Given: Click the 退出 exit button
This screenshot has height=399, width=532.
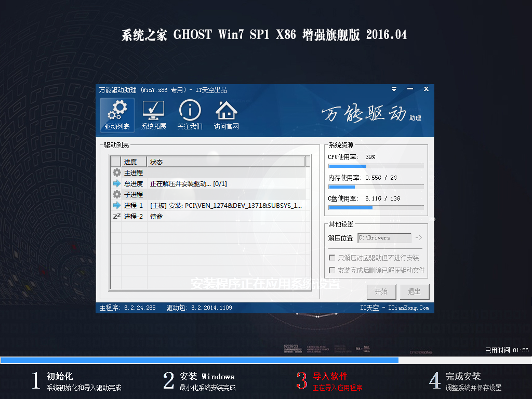Looking at the screenshot, I should 415,291.
